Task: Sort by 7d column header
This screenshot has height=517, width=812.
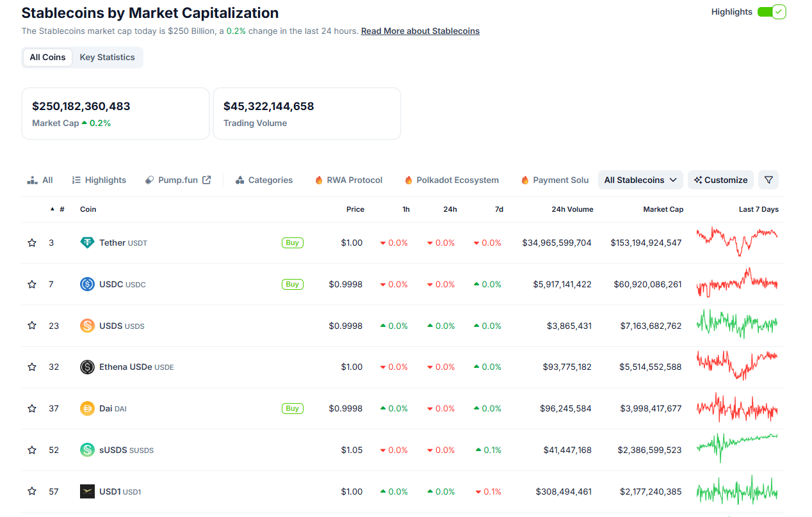Action: tap(499, 209)
